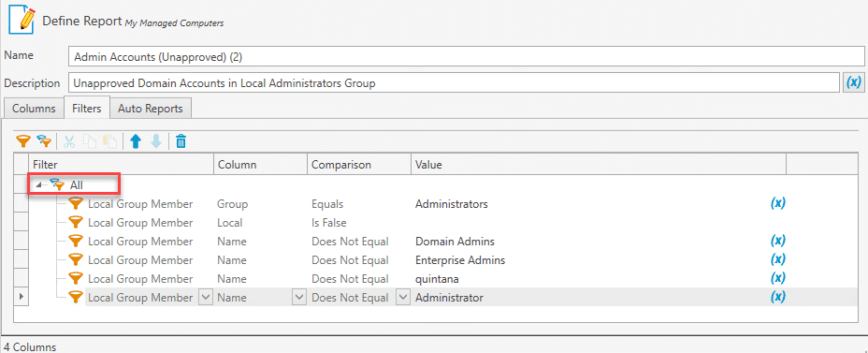Click Does Not Equal in the Domain Admins row
Screen dimensions: 868x353
pyautogui.click(x=350, y=242)
